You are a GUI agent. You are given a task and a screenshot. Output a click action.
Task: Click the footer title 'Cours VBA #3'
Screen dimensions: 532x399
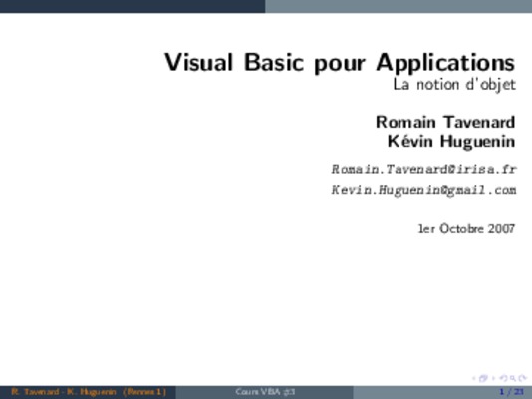coord(265,392)
